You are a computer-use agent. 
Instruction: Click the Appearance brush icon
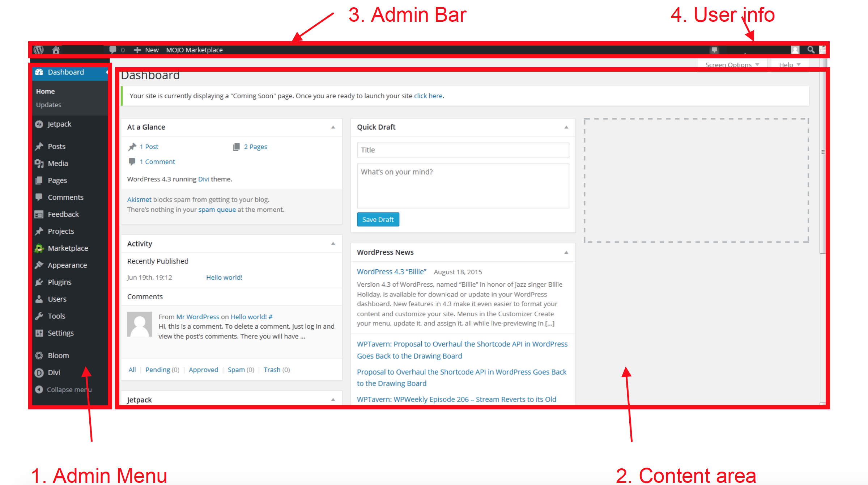pos(39,265)
